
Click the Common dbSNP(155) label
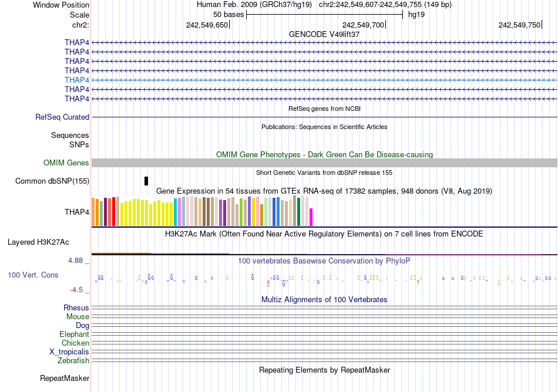point(52,181)
